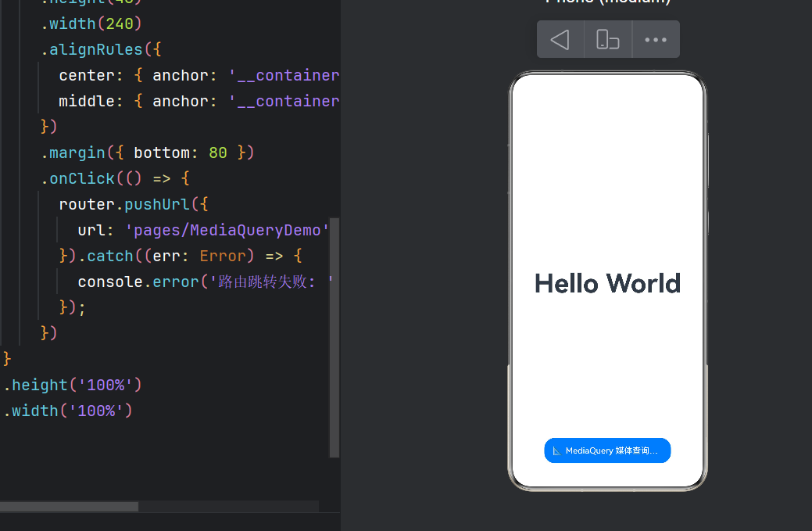
Task: Click the center anchor code line
Action: [199, 75]
